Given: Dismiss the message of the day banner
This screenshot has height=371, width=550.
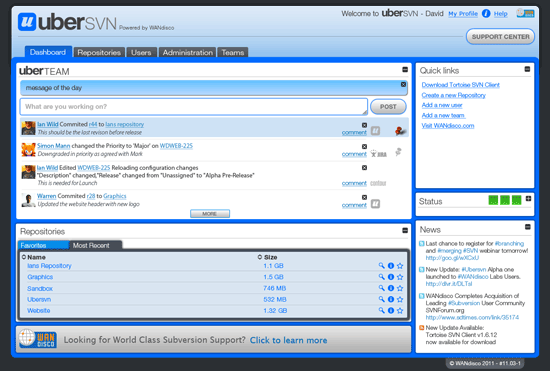Looking at the screenshot, I should (x=403, y=85).
